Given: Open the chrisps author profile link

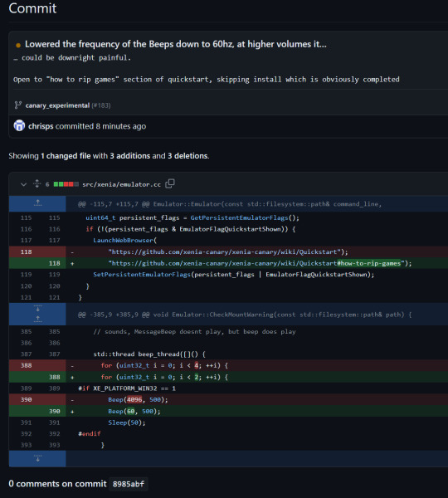Looking at the screenshot, I should [41, 126].
